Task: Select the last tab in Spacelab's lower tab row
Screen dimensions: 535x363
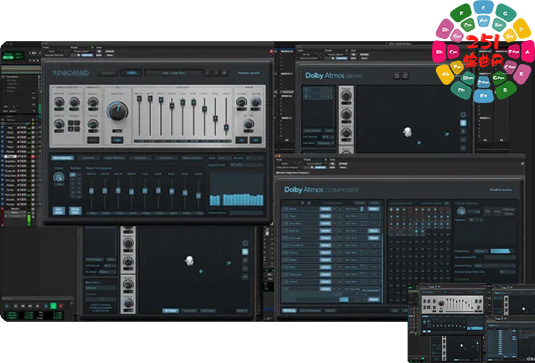Action: (192, 158)
